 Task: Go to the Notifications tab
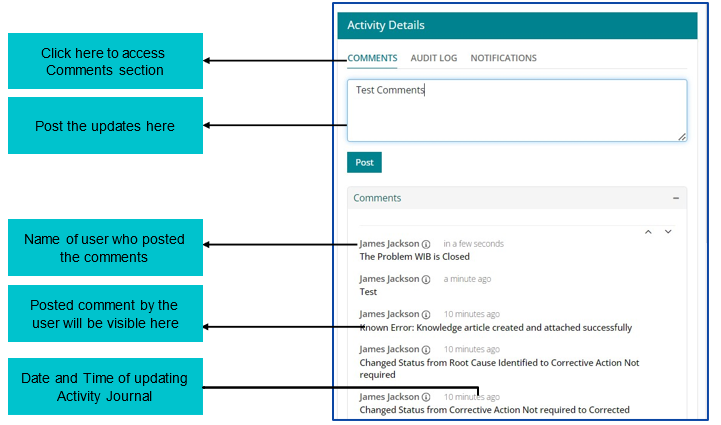(503, 58)
